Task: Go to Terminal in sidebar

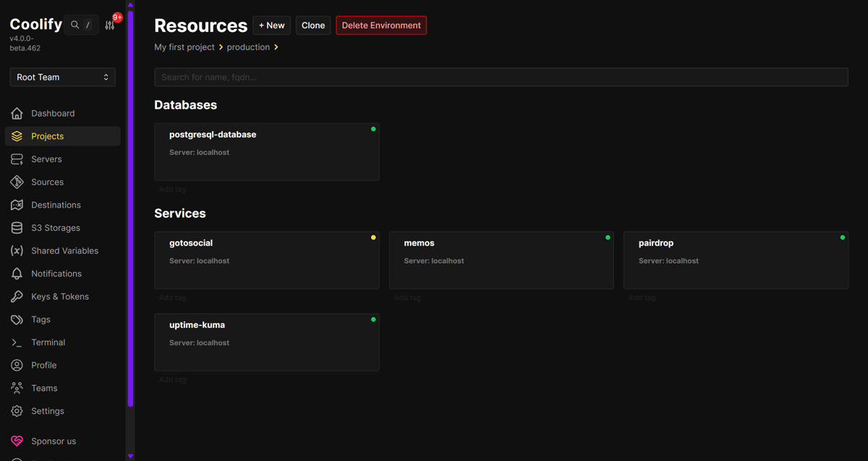Action: click(48, 342)
